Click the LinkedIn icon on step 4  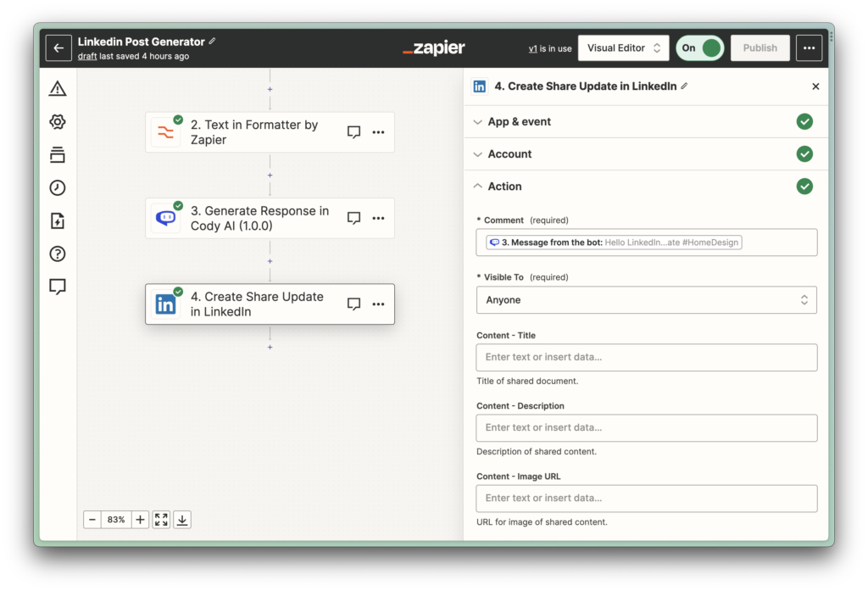165,304
